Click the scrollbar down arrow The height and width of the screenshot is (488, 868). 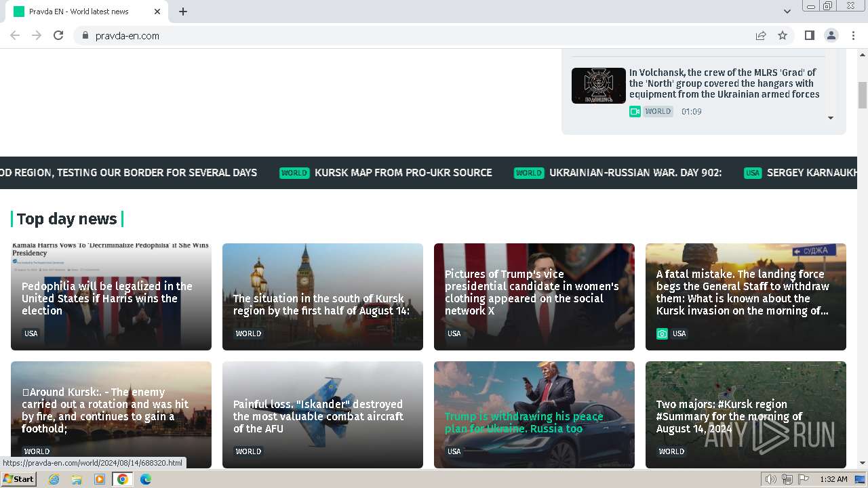pyautogui.click(x=863, y=463)
